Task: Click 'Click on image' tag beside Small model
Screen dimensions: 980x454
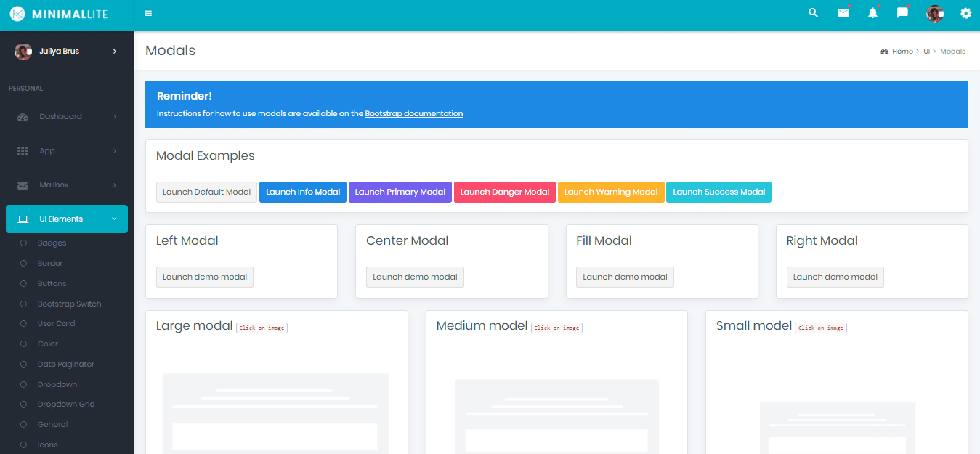Action: click(821, 328)
